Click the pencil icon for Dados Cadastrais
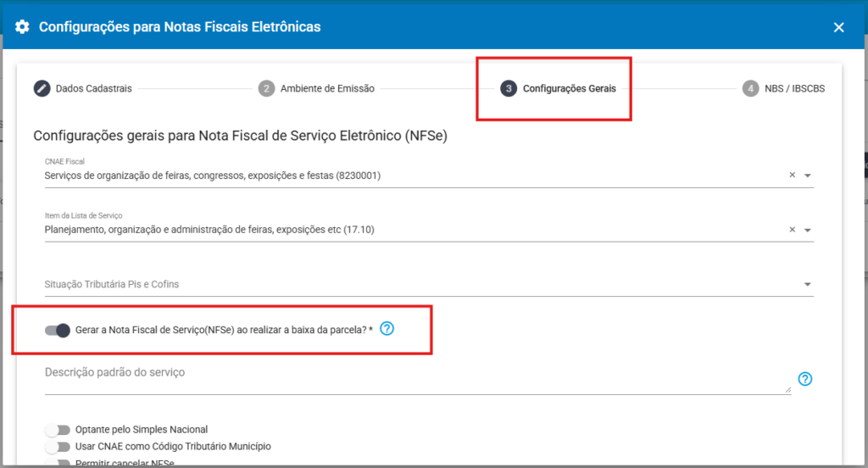Viewport: 868px width, 468px height. pos(42,88)
